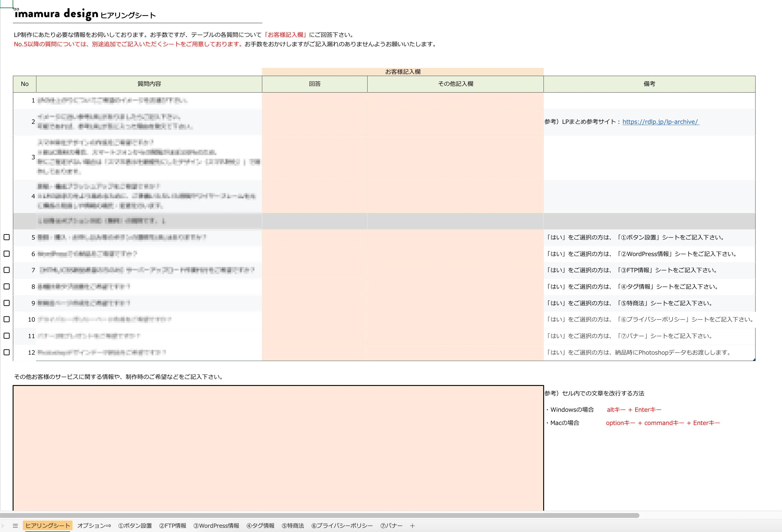Tick the checkbox beside row No. 6
Screen dimensions: 782x532
[6, 254]
